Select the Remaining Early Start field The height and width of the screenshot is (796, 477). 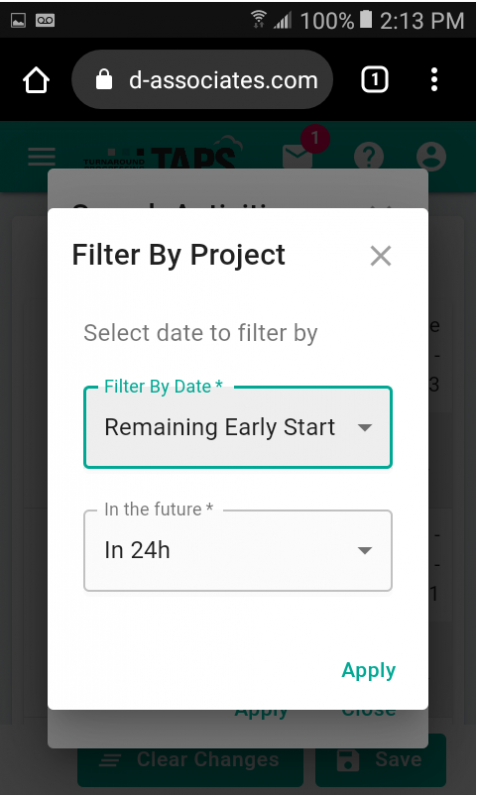click(x=237, y=427)
